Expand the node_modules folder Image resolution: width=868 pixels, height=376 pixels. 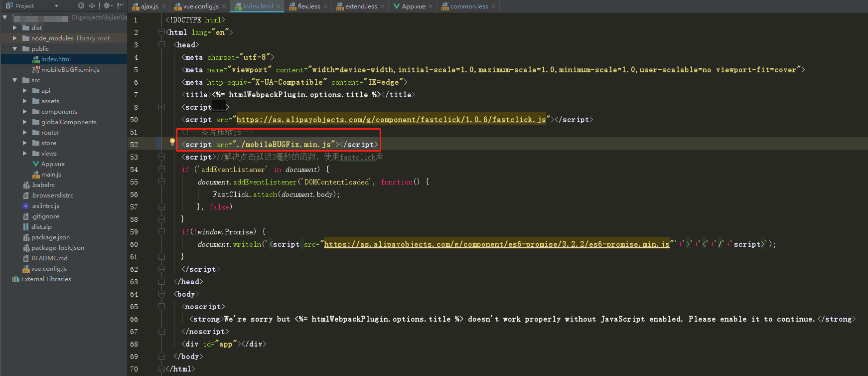click(x=14, y=38)
